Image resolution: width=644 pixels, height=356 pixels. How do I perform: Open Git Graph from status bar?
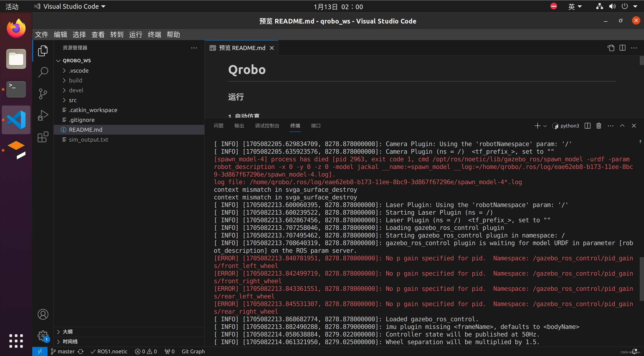[x=193, y=351]
